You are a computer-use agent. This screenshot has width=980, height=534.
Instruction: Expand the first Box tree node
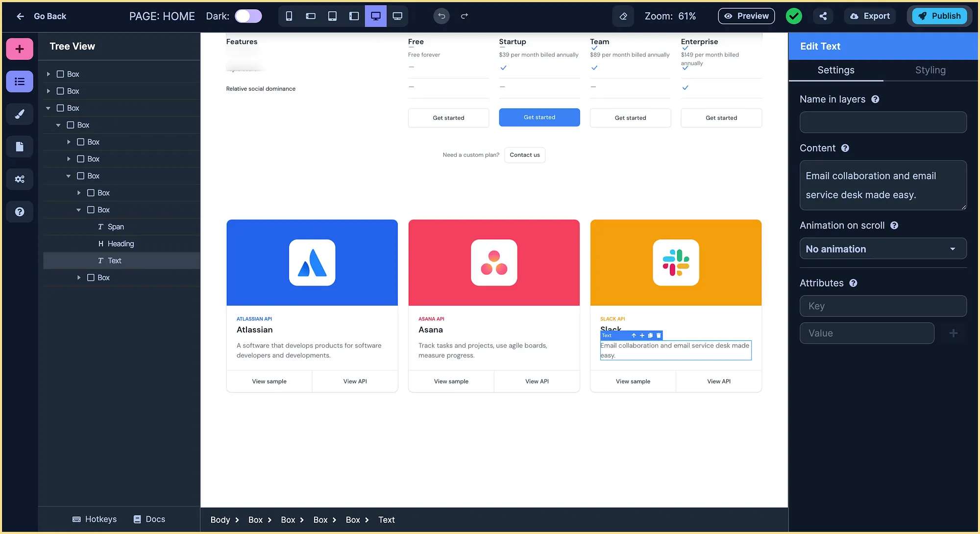(x=49, y=74)
